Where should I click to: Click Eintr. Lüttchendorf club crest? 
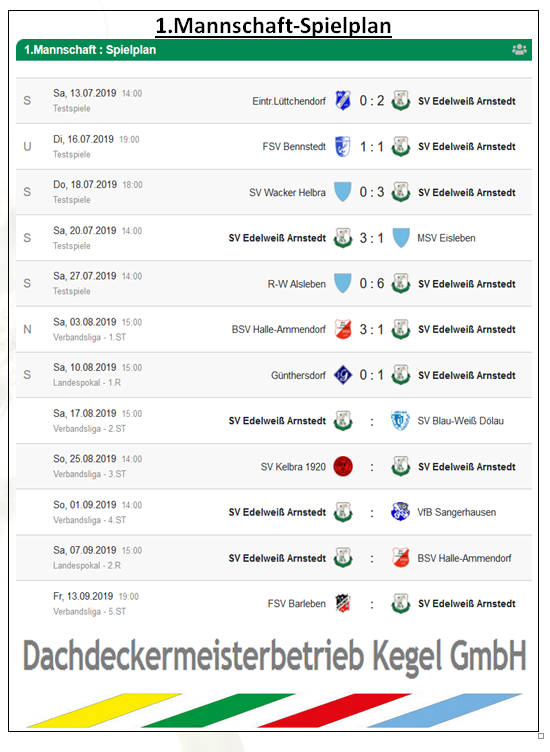click(x=342, y=101)
